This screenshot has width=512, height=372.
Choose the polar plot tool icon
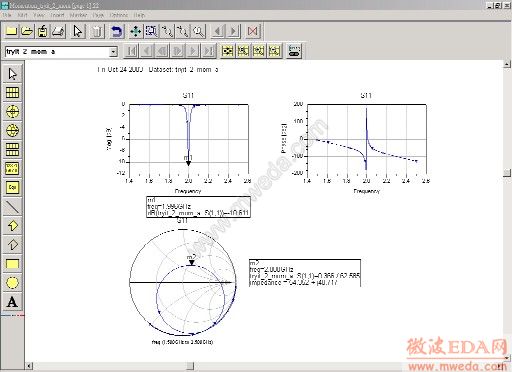12,111
